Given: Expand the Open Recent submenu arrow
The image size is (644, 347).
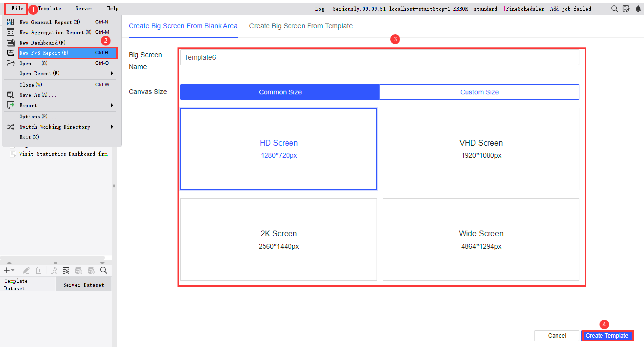Looking at the screenshot, I should tap(112, 73).
